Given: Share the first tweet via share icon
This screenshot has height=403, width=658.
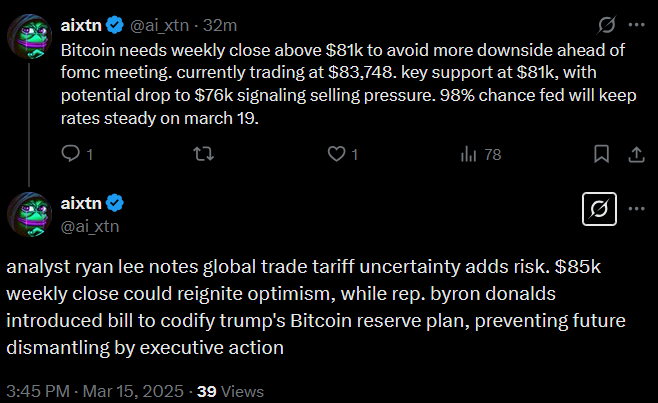Looking at the screenshot, I should pos(636,154).
